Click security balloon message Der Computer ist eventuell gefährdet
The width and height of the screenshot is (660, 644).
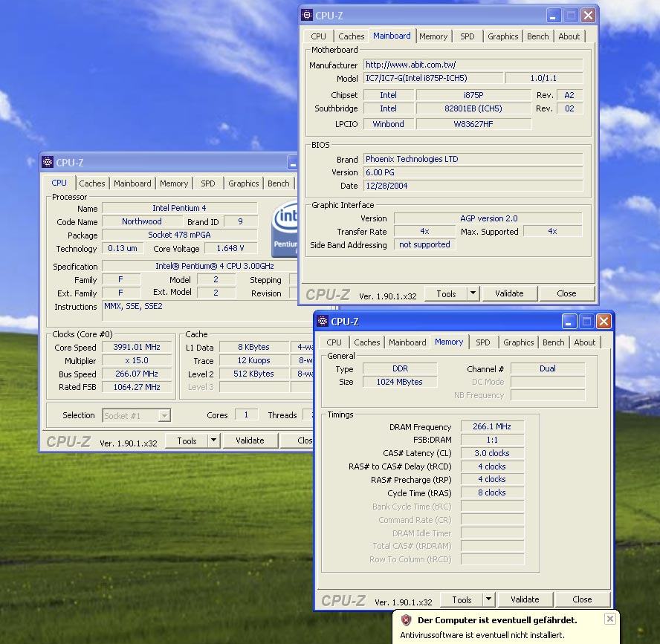pyautogui.click(x=497, y=620)
